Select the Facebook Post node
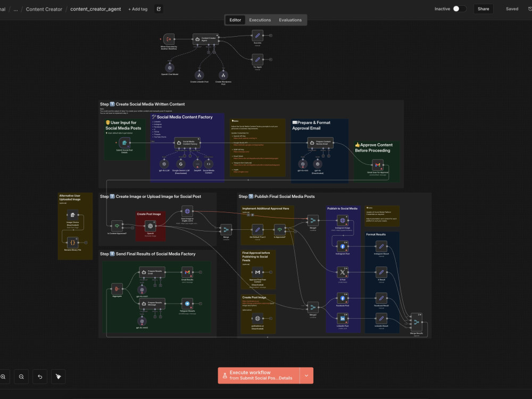The image size is (532, 399). coord(342,298)
